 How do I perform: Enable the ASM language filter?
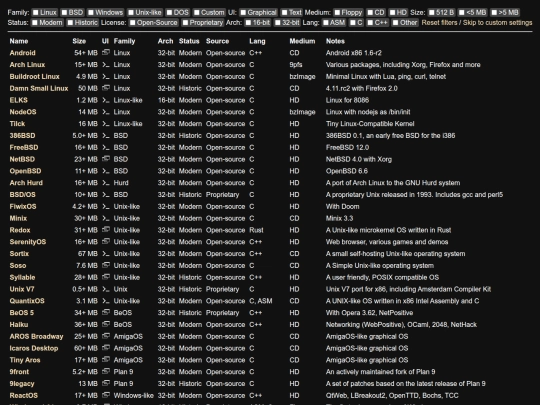point(326,23)
